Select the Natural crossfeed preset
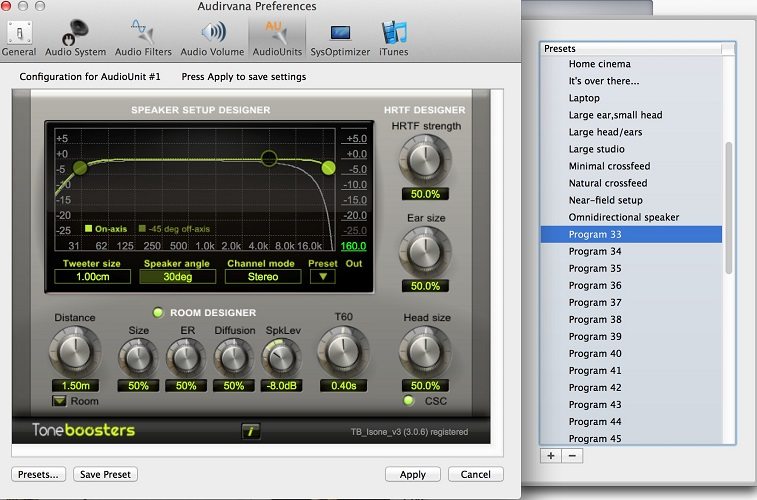Image resolution: width=757 pixels, height=500 pixels. tap(607, 183)
